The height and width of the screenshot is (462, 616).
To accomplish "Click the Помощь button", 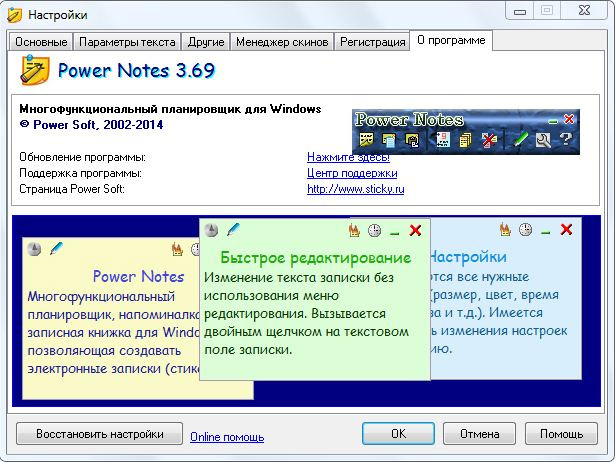I will coord(561,434).
